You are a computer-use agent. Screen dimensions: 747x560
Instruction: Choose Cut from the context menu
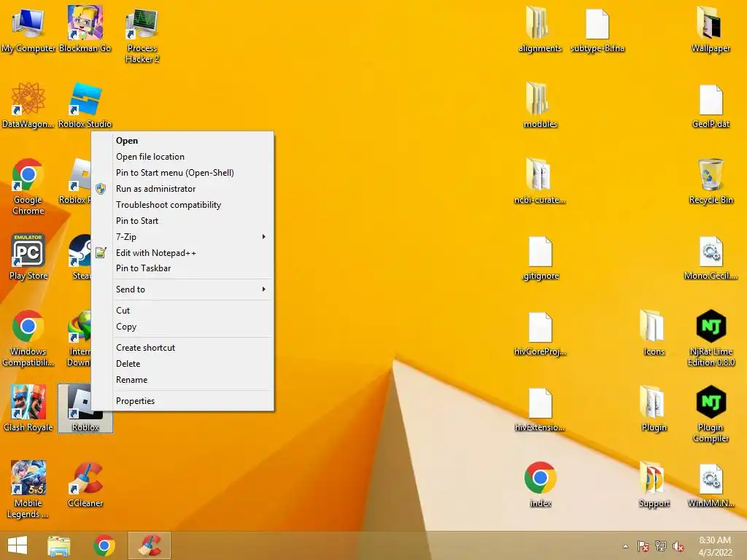(x=193, y=311)
